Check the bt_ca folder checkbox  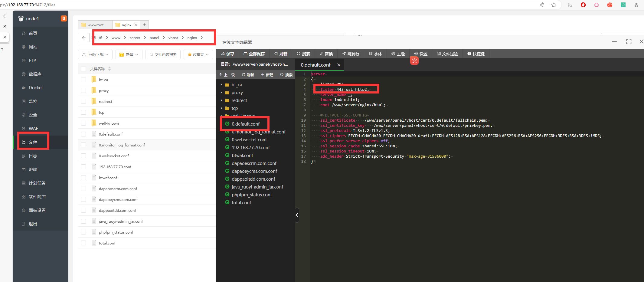pyautogui.click(x=83, y=80)
